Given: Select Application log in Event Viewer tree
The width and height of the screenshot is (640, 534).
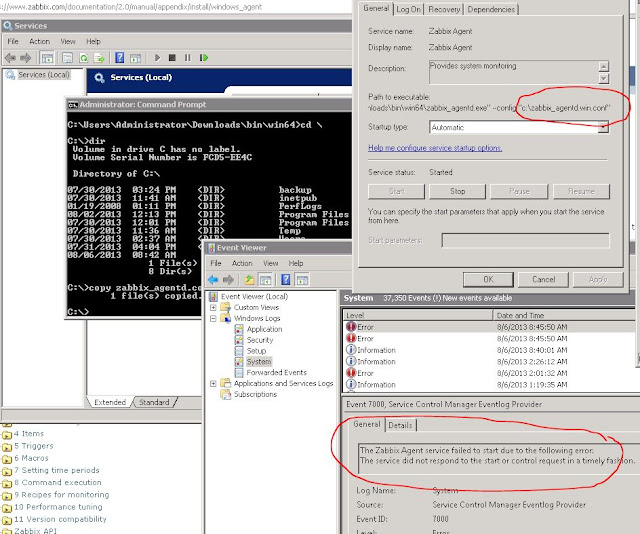Looking at the screenshot, I should coord(264,329).
